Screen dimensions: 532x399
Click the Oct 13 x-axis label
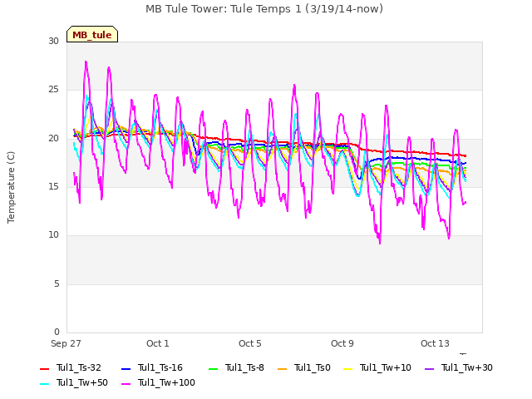435,343
